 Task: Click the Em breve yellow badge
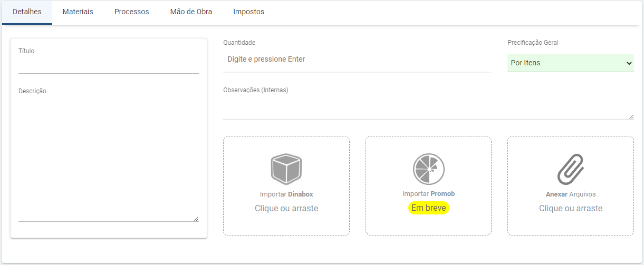(428, 208)
